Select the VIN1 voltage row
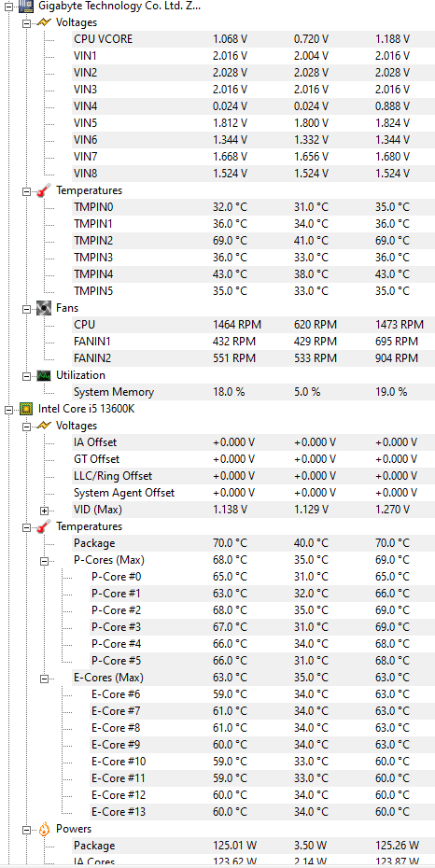This screenshot has height=868, width=435. [253, 56]
